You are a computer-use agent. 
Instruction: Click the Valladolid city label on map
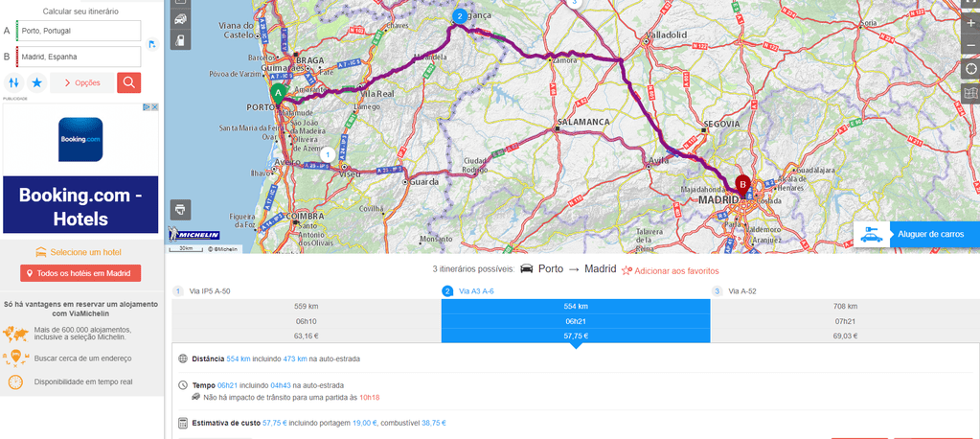pyautogui.click(x=667, y=35)
